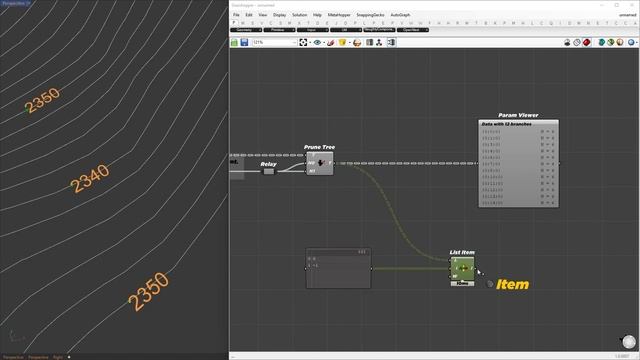Toggle the highlighted side panel icon
640x360 pixels.
(391, 42)
